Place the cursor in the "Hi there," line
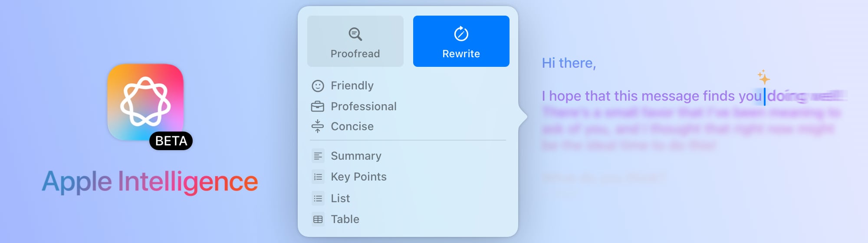This screenshot has width=868, height=243. pos(569,63)
